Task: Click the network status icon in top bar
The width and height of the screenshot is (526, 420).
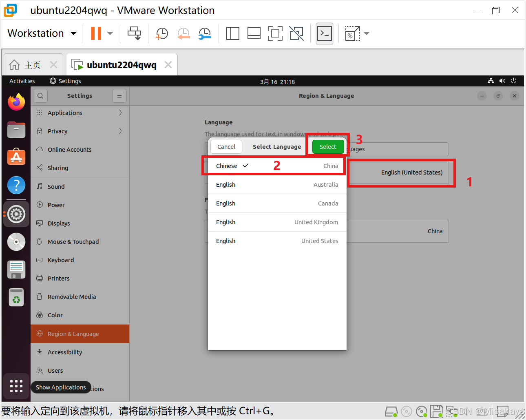Action: [x=491, y=81]
